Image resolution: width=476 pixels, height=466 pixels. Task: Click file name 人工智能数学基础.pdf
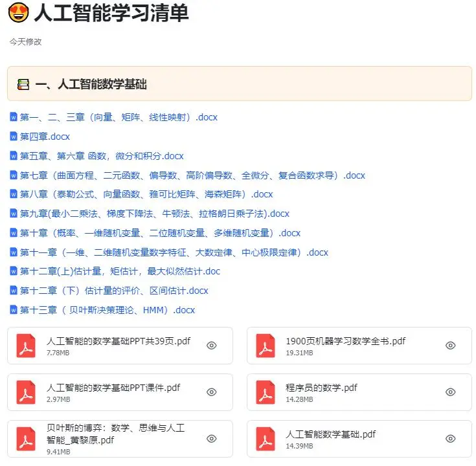[330, 435]
